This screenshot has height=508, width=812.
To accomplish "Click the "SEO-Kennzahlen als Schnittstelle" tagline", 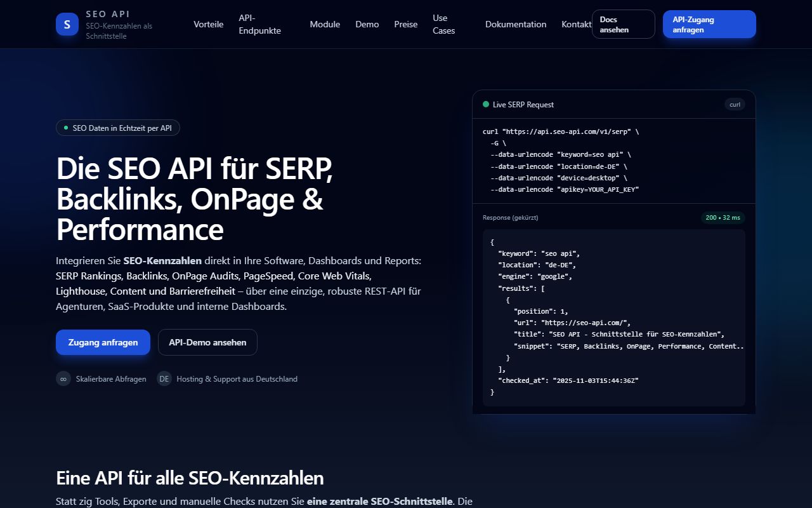I will click(119, 31).
